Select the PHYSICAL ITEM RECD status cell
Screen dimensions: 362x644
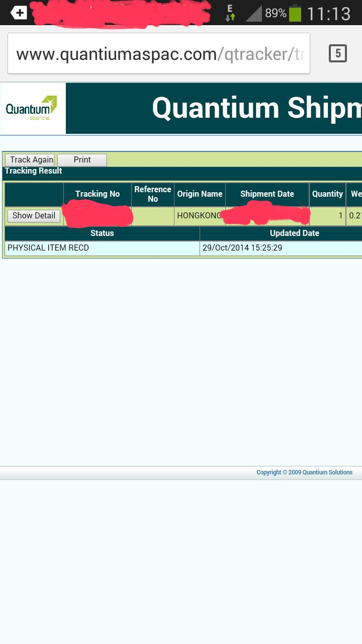(102, 248)
